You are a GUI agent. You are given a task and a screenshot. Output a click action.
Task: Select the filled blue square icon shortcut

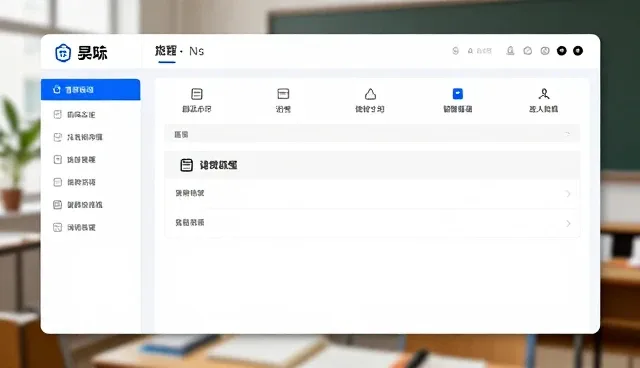point(458,94)
